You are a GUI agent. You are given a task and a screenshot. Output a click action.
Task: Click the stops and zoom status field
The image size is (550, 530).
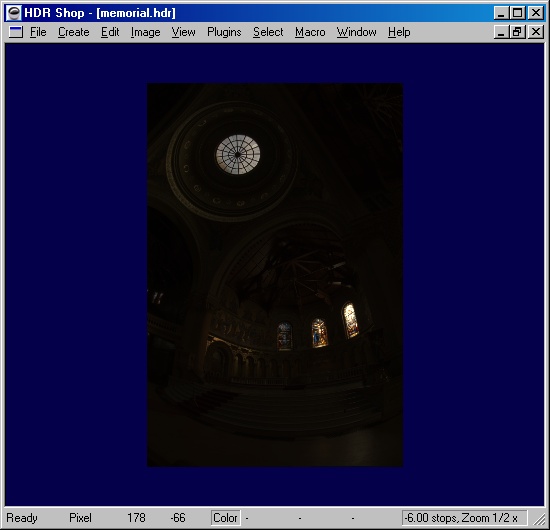pos(464,518)
